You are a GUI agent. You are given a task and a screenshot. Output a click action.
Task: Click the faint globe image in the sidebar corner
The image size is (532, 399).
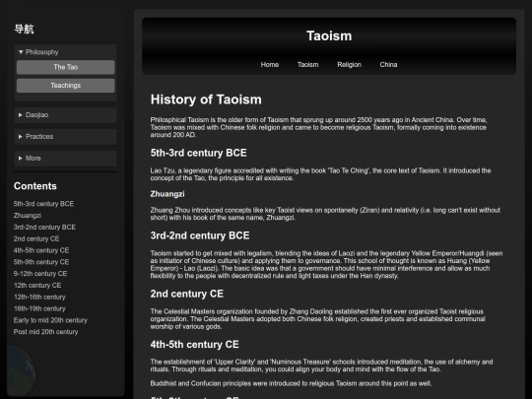click(21, 369)
